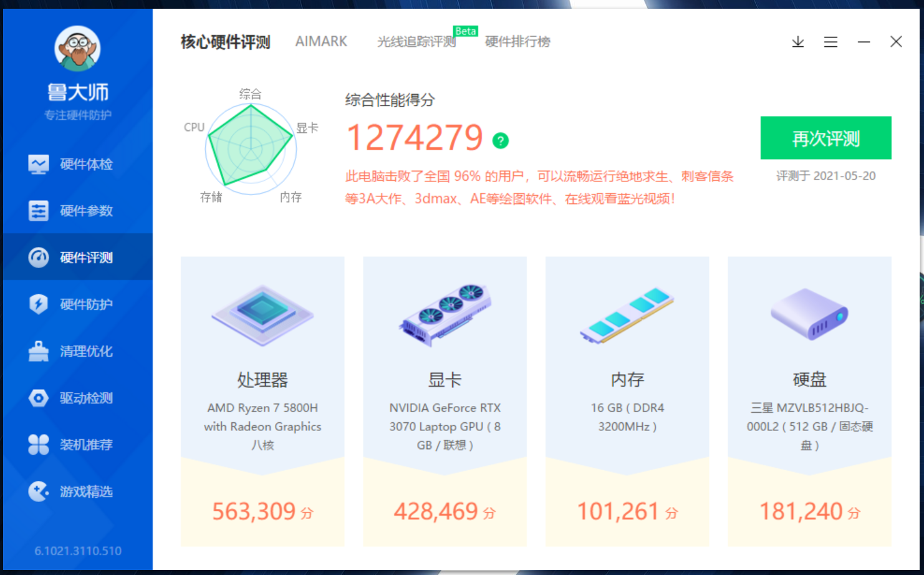Viewport: 924px width, 575px height.
Task: Open 硬件体检 in the sidebar
Action: click(x=78, y=164)
